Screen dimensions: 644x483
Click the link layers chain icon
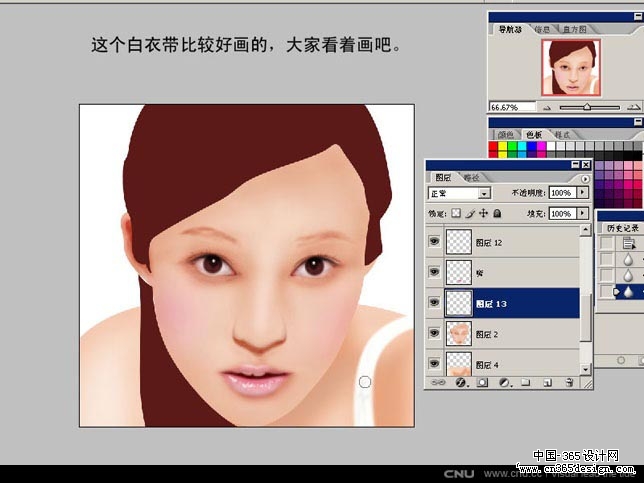click(438, 383)
